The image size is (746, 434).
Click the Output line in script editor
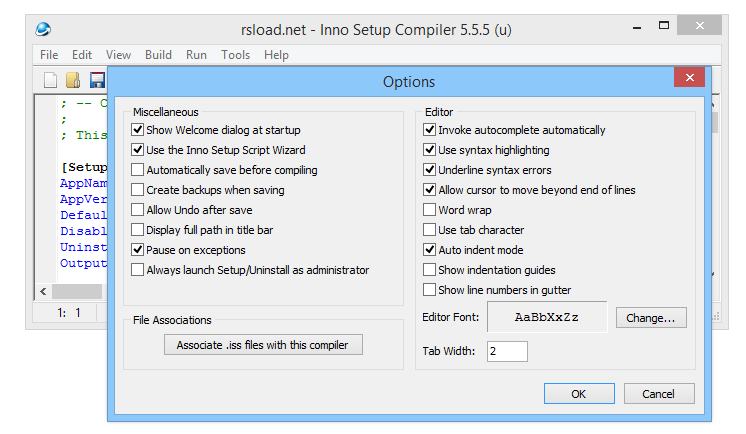coord(84,263)
